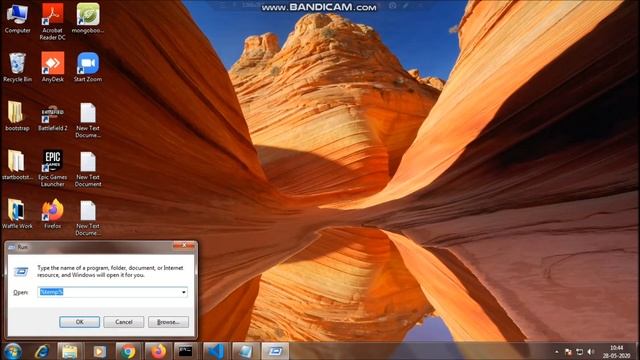Launch Firefox from the taskbar
Image resolution: width=640 pixels, height=360 pixels.
(x=158, y=351)
